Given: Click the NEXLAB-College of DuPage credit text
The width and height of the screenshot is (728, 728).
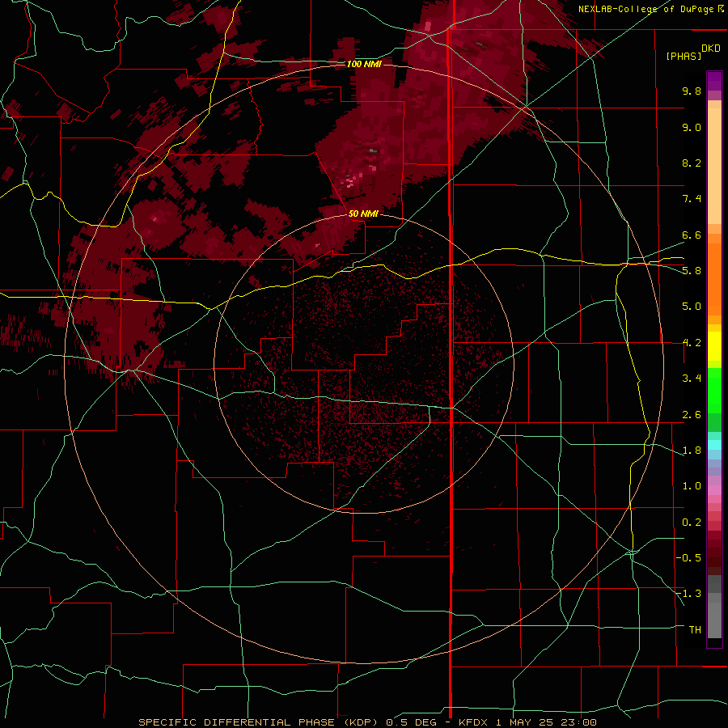Looking at the screenshot, I should click(645, 9).
